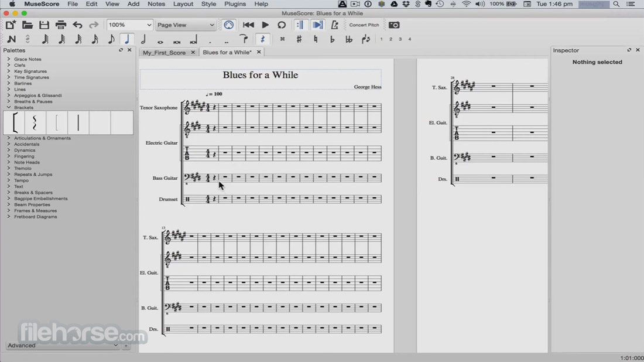Select the curly brace in palette

coord(35,122)
